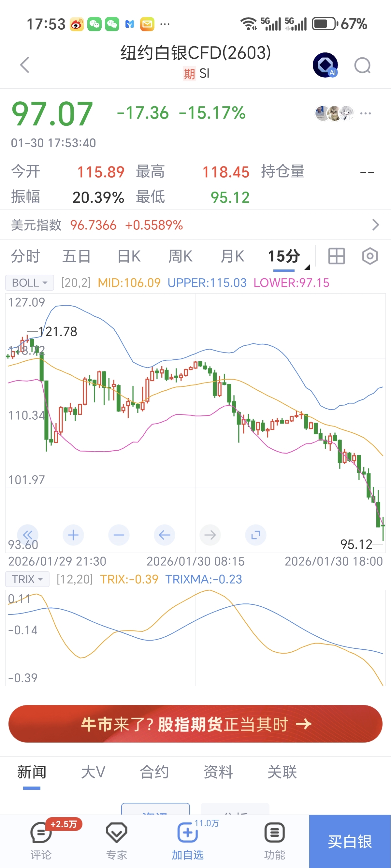Open the 牛市来了 promotional banner
Screen dimensions: 391x868
pos(195,724)
